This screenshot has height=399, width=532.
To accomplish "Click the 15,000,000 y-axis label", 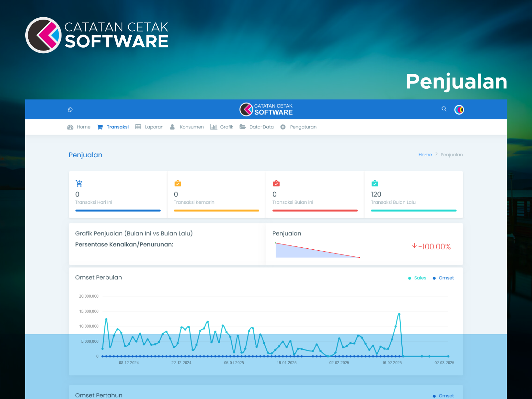I will click(89, 312).
